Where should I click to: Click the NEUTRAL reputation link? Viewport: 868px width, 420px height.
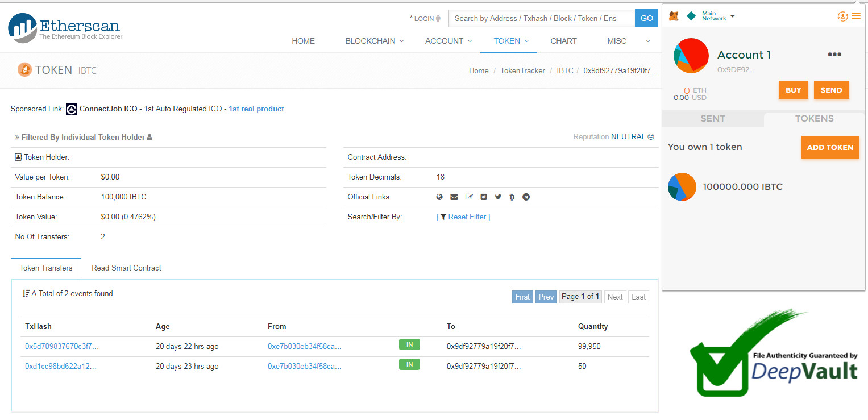pos(628,137)
